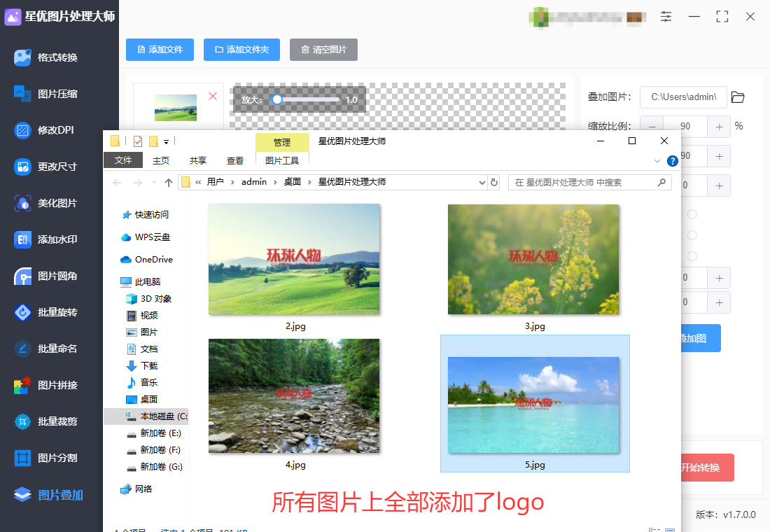The image size is (770, 532).
Task: Select 快速访问 in the navigation pane
Action: click(146, 215)
